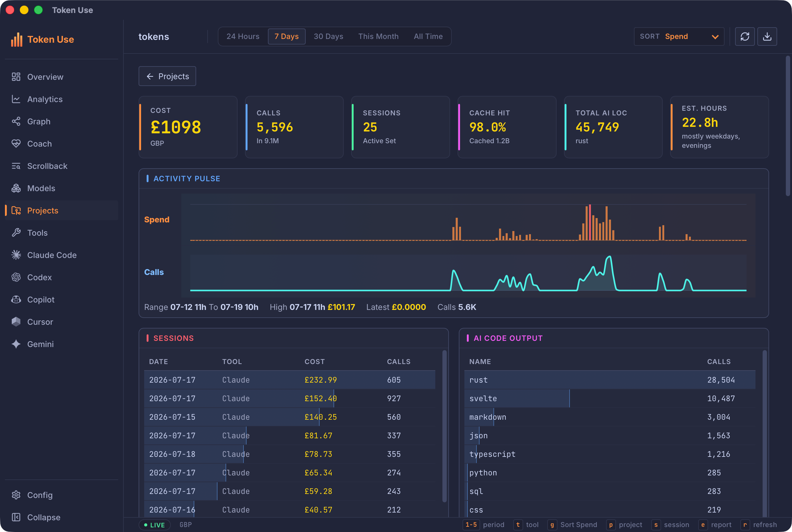Open Graph via its share-nodes icon

[16, 122]
